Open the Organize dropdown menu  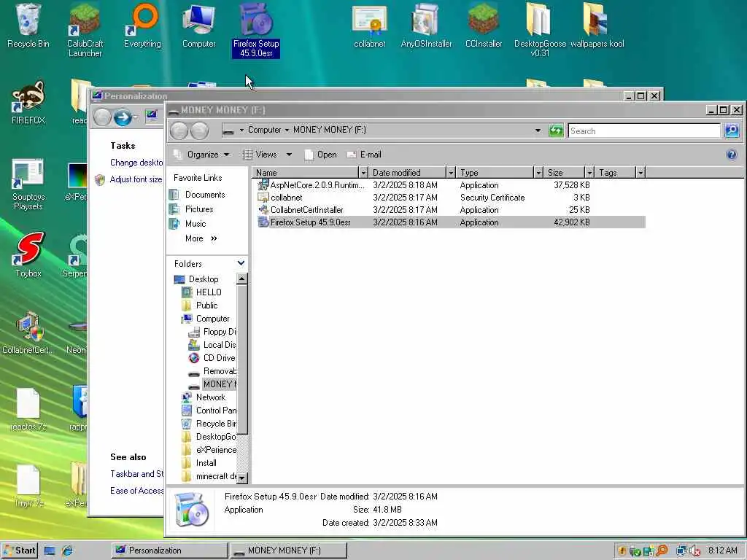pos(201,155)
